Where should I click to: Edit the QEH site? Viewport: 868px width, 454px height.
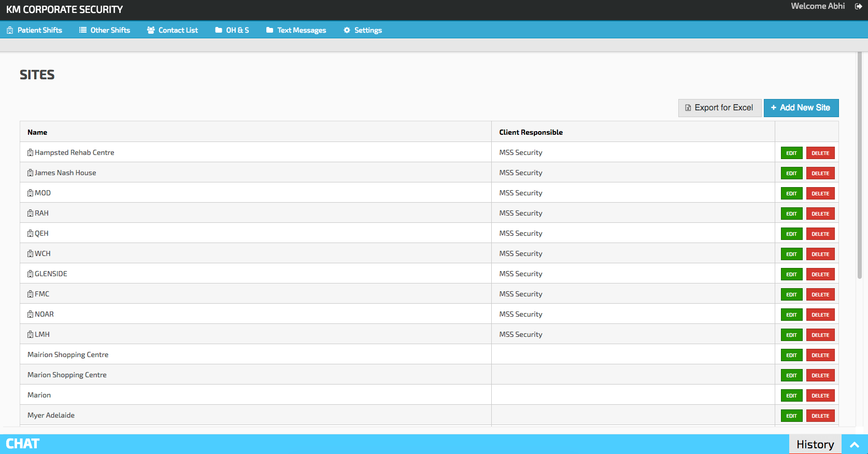pyautogui.click(x=792, y=234)
